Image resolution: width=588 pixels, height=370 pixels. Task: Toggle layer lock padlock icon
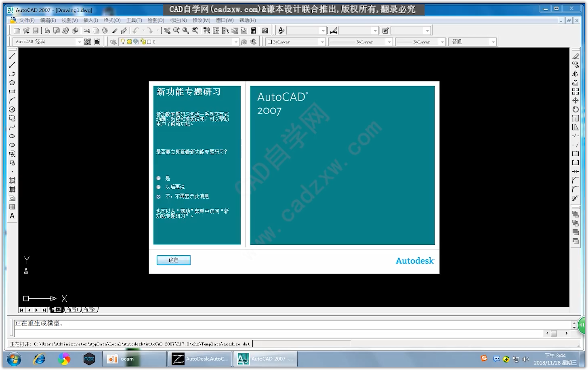pos(143,42)
